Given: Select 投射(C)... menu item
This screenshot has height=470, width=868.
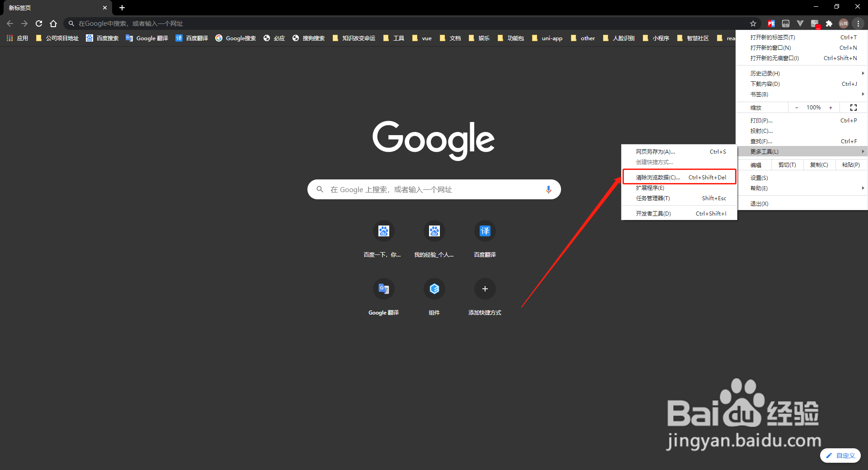Looking at the screenshot, I should pyautogui.click(x=802, y=131).
